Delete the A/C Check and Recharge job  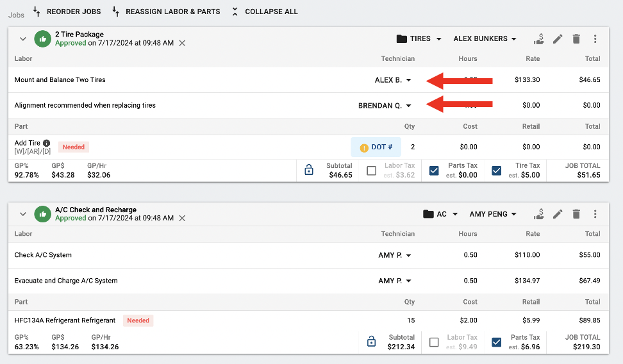(576, 214)
